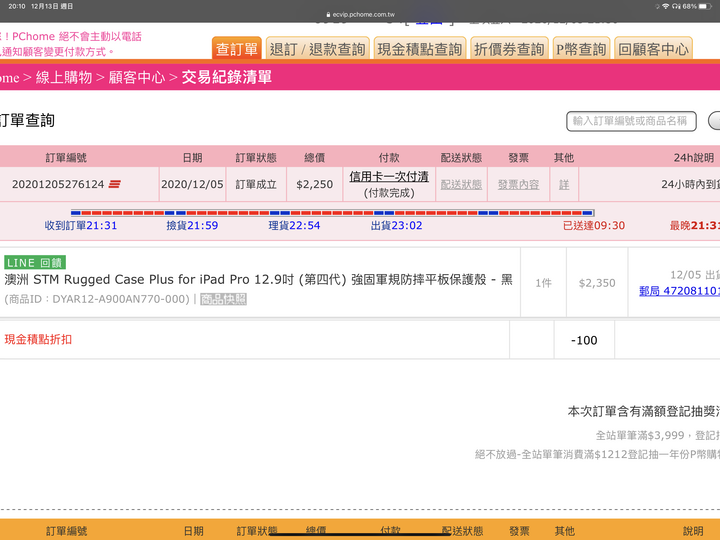Click the order delivery progress bar
Image resolution: width=720 pixels, height=540 pixels.
click(332, 213)
